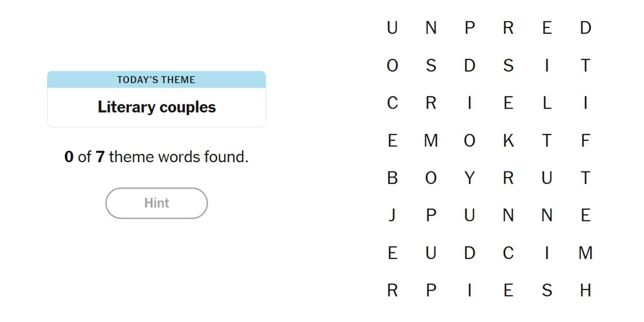Image resolution: width=644 pixels, height=322 pixels.
Task: Select the letter B in the grid
Action: point(392,178)
